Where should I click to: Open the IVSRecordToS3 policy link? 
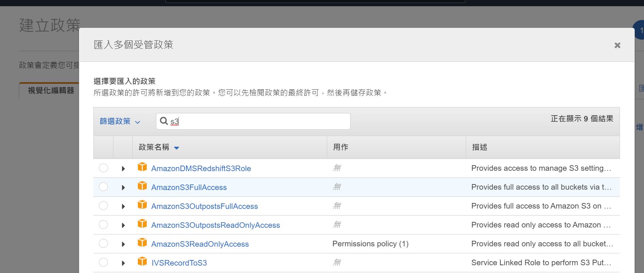(179, 263)
